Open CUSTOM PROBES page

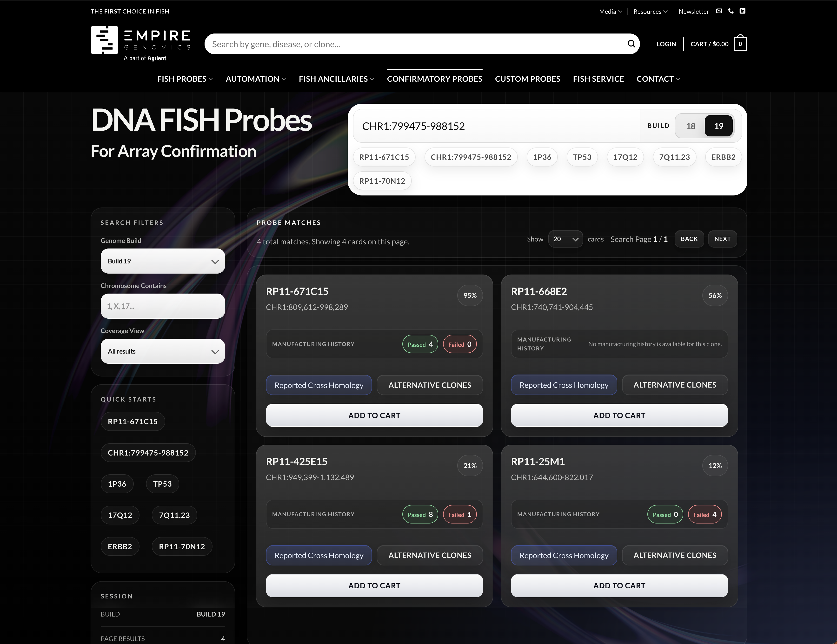click(x=527, y=79)
